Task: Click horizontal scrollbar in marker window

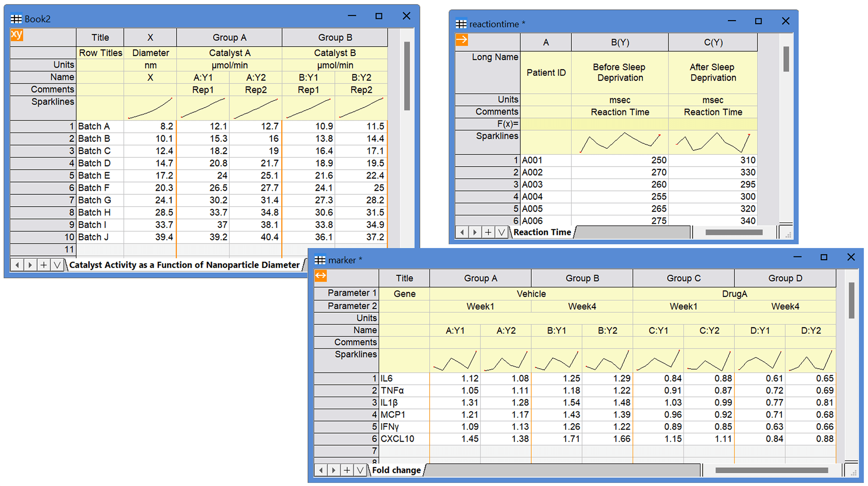Action: pos(772,470)
